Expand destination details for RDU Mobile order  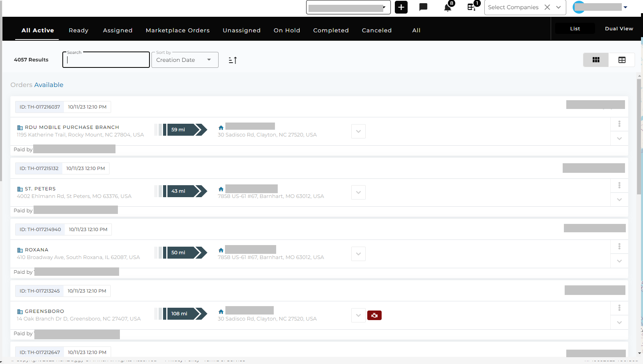(358, 131)
